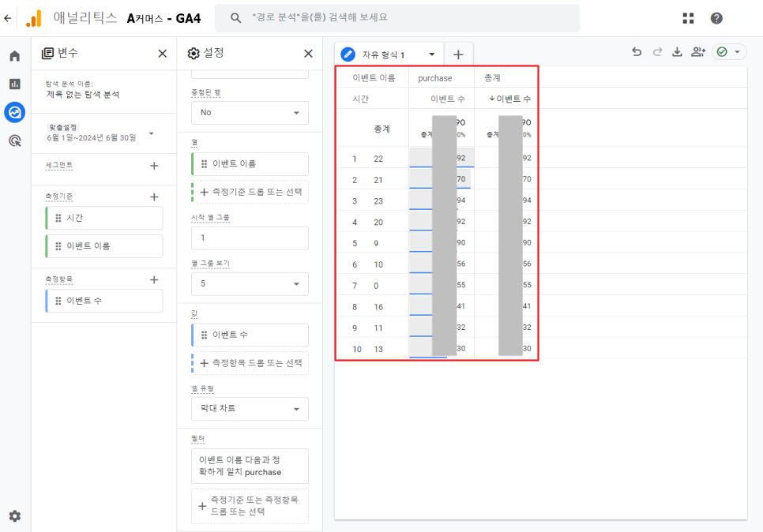Click the 시작 열 그룹 input field

[x=250, y=238]
